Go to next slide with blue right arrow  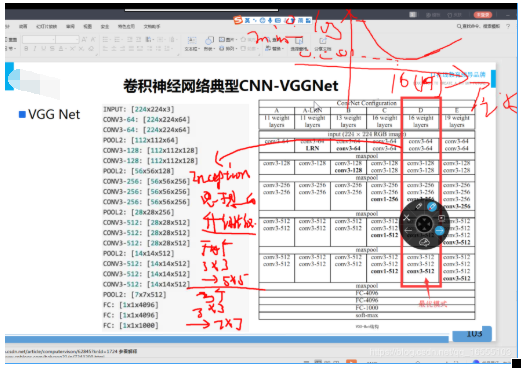440,230
